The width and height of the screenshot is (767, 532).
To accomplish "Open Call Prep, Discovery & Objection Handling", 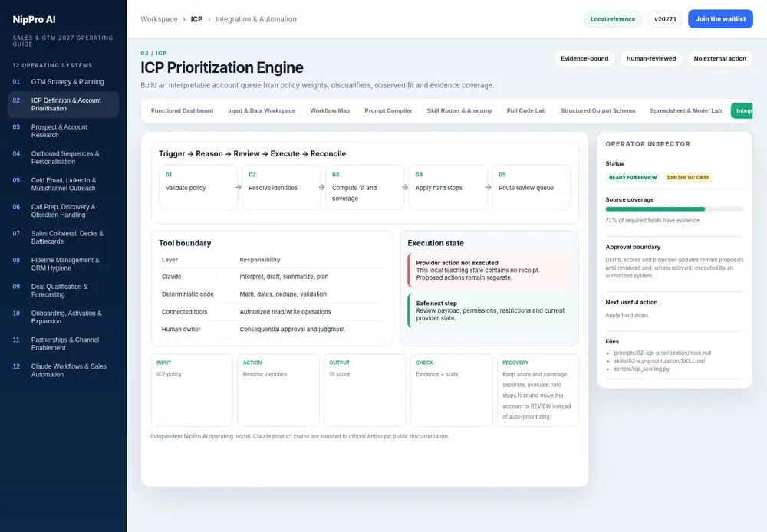I will pyautogui.click(x=63, y=211).
